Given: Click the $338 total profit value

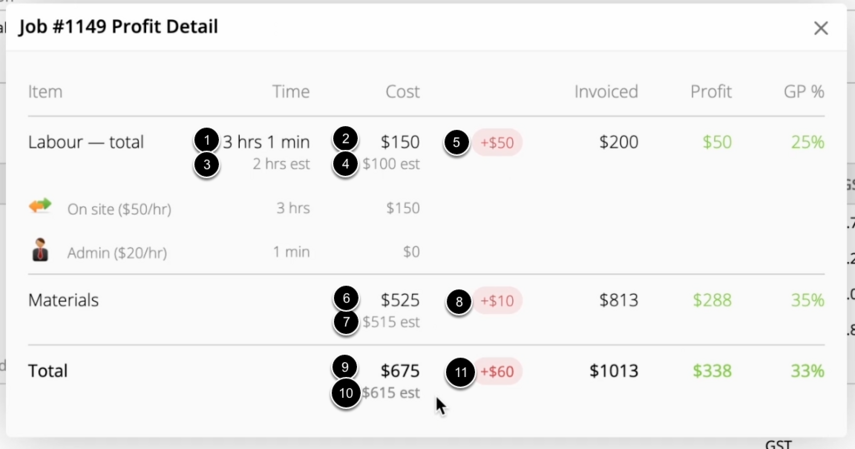Looking at the screenshot, I should pyautogui.click(x=712, y=371).
